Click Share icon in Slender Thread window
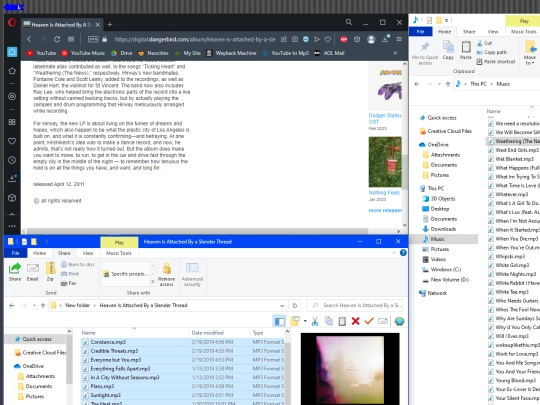The width and height of the screenshot is (540, 405). [x=15, y=272]
